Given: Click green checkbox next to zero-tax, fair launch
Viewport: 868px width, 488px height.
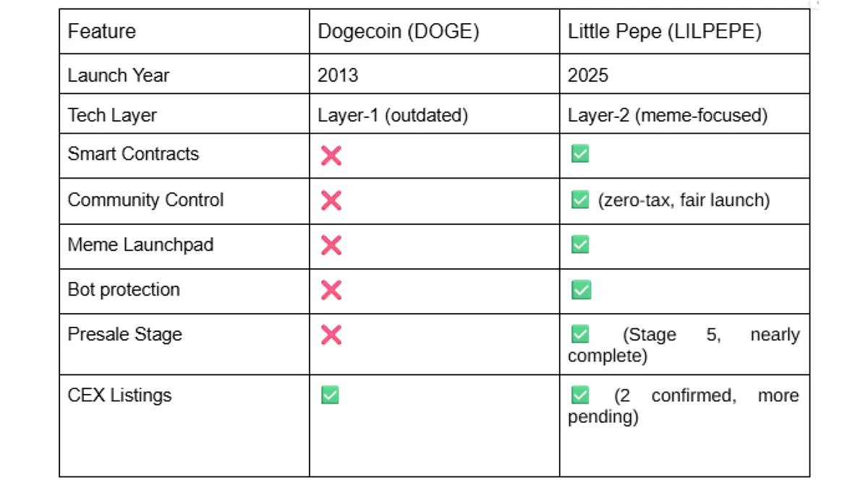Looking at the screenshot, I should pos(580,200).
